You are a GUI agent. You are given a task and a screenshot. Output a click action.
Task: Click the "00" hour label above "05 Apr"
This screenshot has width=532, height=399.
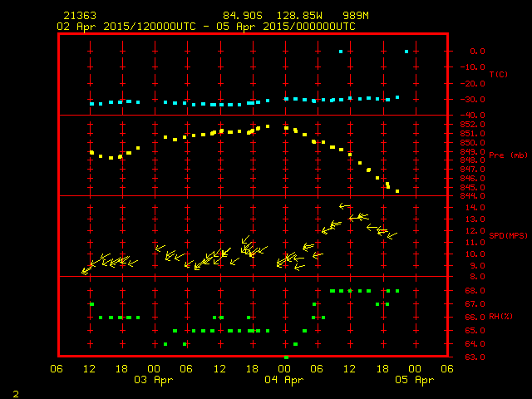point(415,369)
